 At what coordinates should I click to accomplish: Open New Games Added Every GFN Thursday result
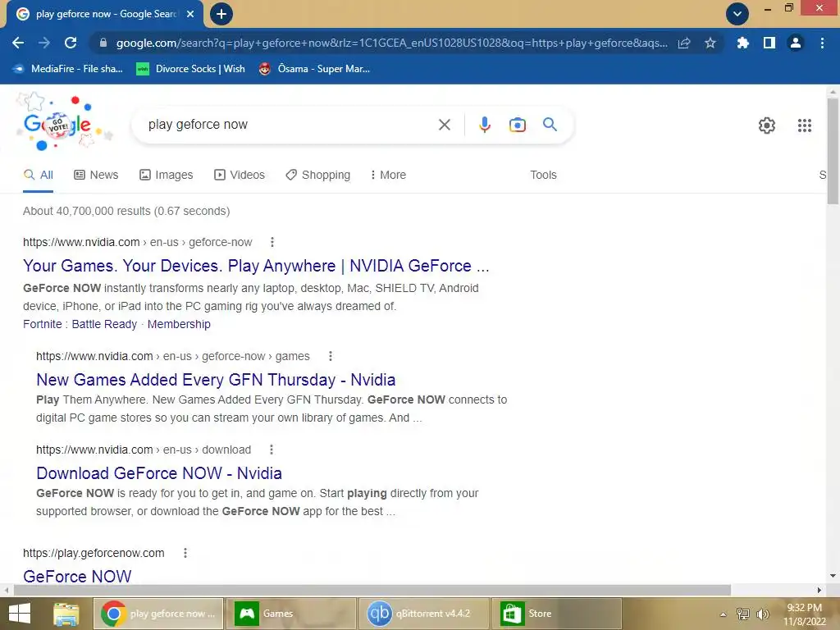[x=216, y=380]
